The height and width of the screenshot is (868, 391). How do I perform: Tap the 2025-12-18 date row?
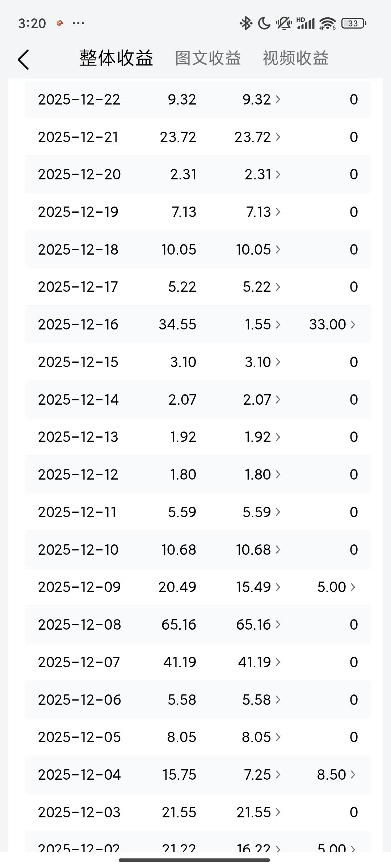tap(78, 250)
